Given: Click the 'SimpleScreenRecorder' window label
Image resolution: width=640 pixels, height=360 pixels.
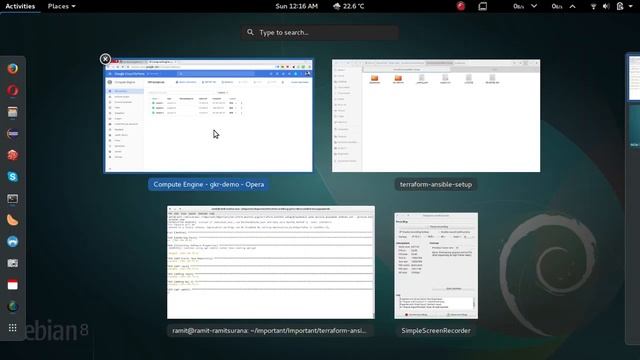Looking at the screenshot, I should [x=436, y=331].
